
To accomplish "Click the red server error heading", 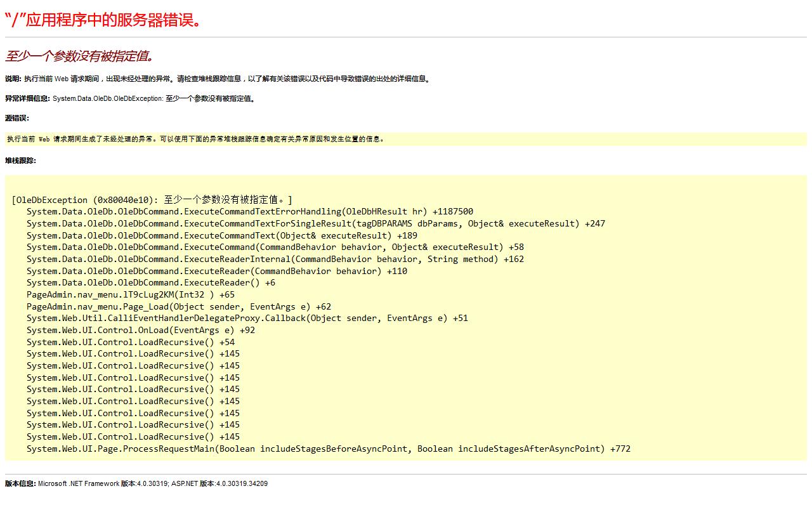I will coord(103,20).
